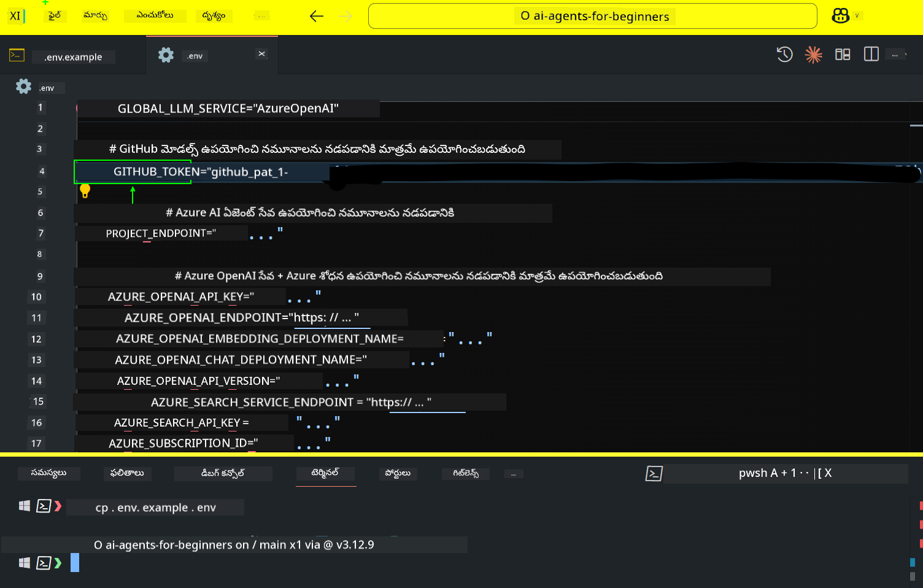Screen dimensions: 923x588
Task: Open the Timeline history icon in editor toolbar
Action: (784, 55)
